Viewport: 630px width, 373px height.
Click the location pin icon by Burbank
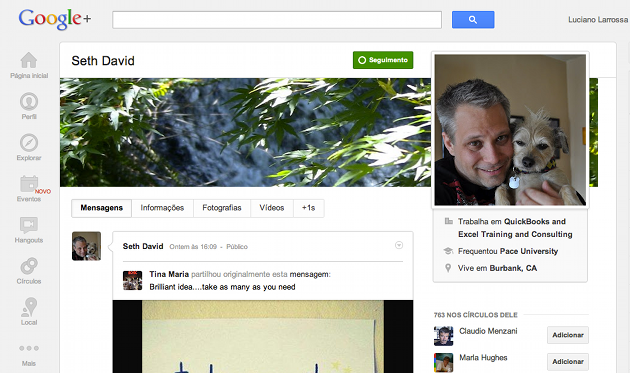(448, 268)
